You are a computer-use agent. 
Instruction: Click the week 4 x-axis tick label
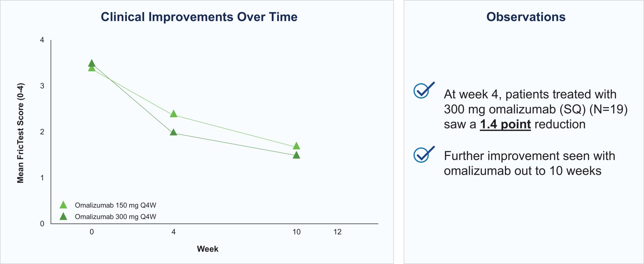173,232
